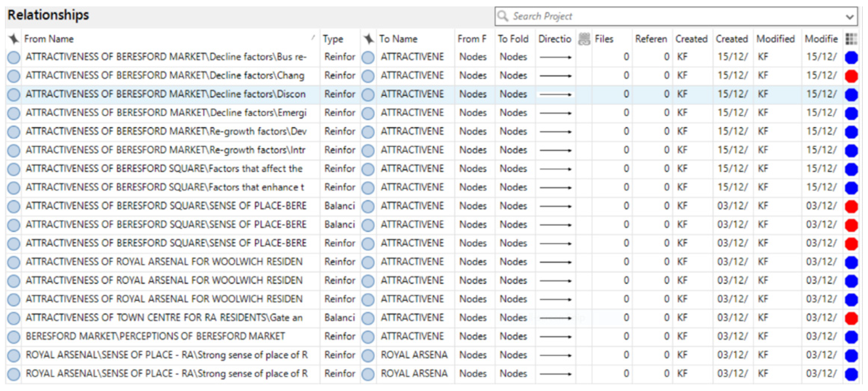The width and height of the screenshot is (868, 391).
Task: Click the red color dot in the Chang row
Action: [x=851, y=76]
